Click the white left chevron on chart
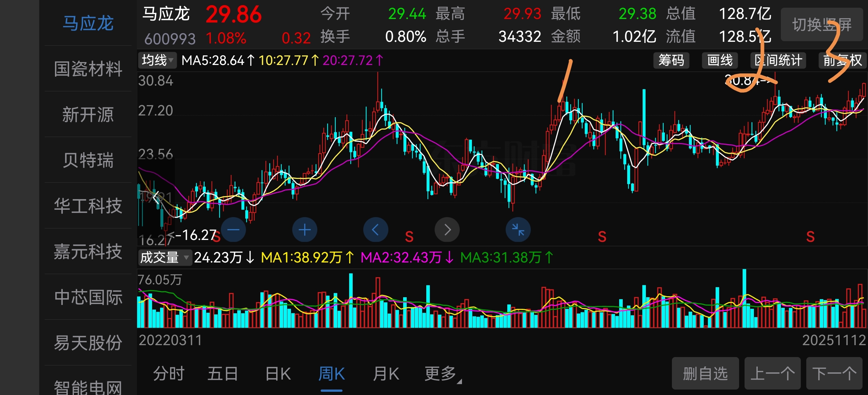The height and width of the screenshot is (395, 868). coord(156,197)
